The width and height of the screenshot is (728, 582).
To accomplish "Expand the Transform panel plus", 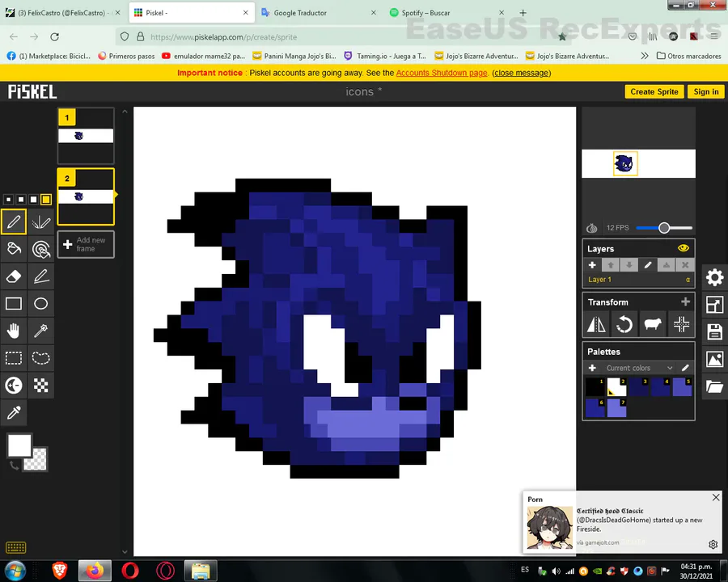I will point(685,302).
